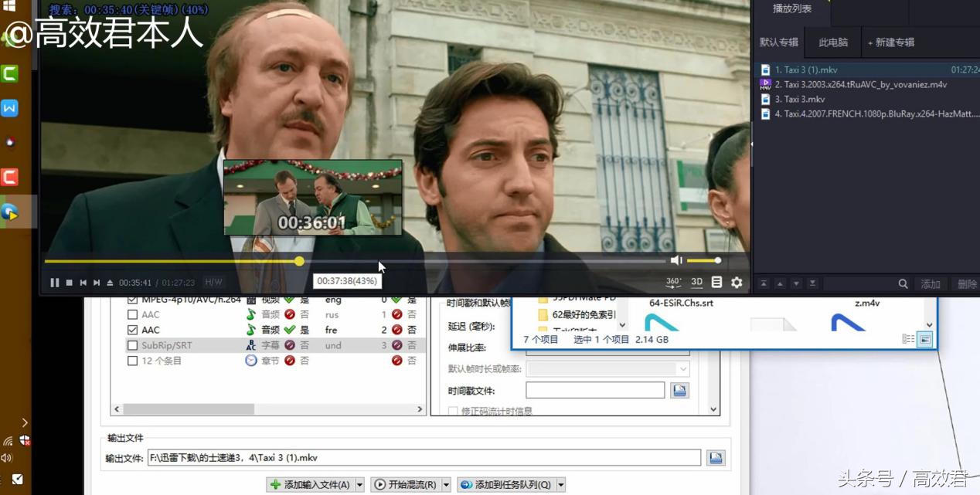
Task: Toggle 3D video mode
Action: (x=696, y=283)
